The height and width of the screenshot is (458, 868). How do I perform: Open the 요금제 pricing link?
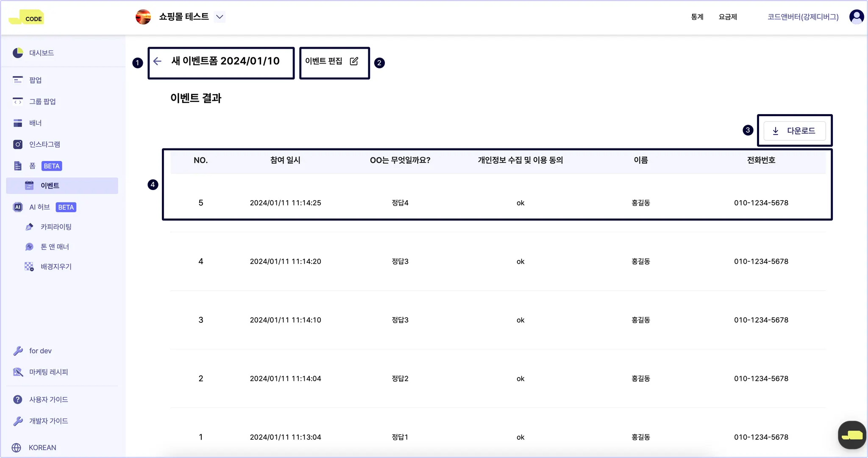(x=728, y=17)
